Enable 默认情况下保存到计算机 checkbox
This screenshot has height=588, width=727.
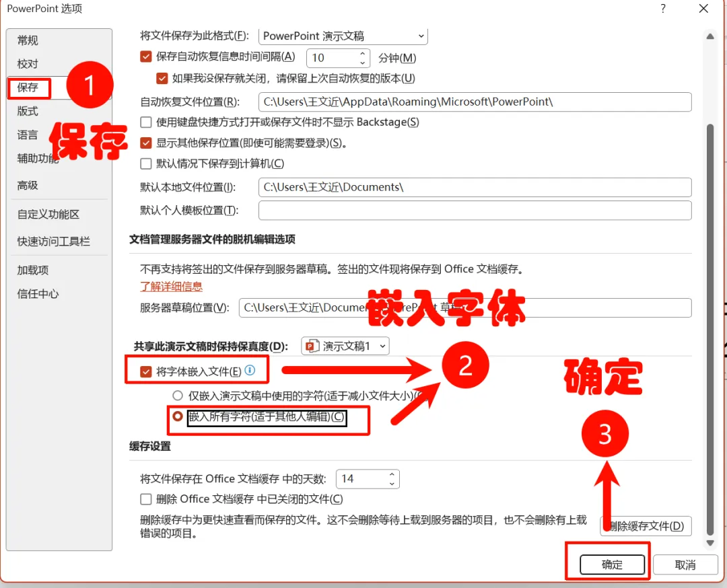coord(146,163)
